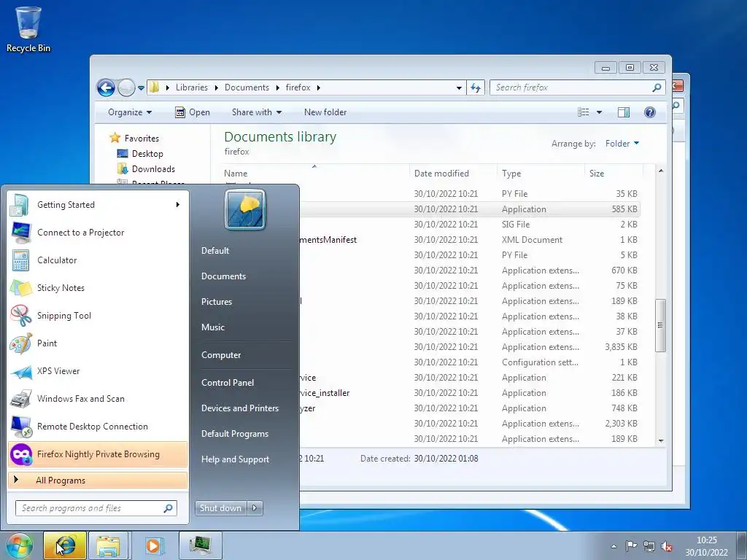Launch Calculator from the Start menu
The width and height of the screenshot is (747, 560).
click(97, 260)
